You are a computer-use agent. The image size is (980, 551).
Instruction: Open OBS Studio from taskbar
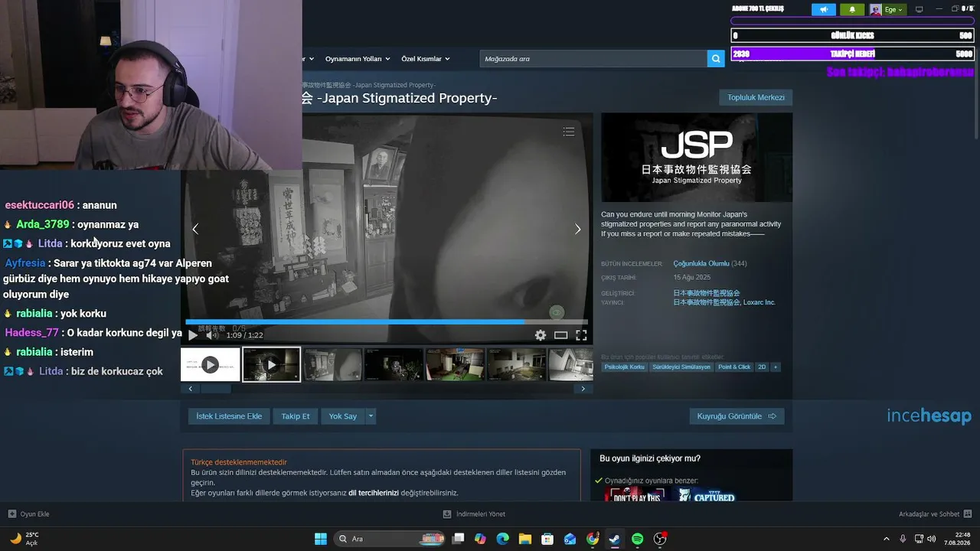[660, 539]
